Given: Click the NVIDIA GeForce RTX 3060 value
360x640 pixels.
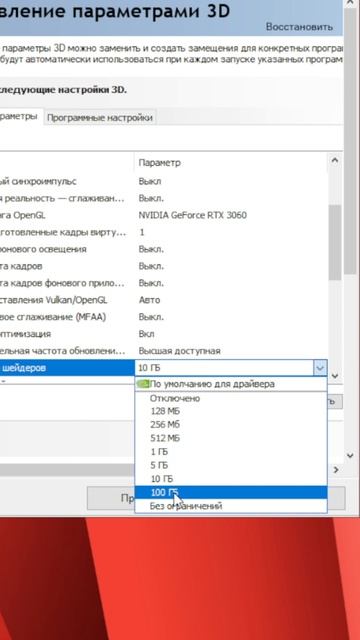Looking at the screenshot, I should [193, 215].
